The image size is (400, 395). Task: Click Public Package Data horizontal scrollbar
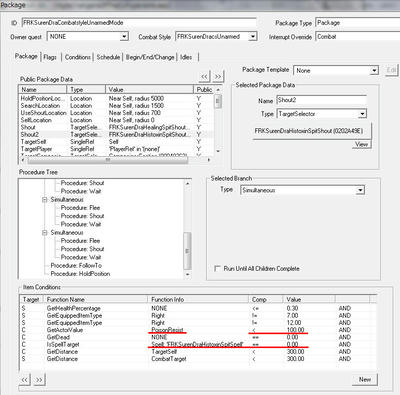coord(108,160)
